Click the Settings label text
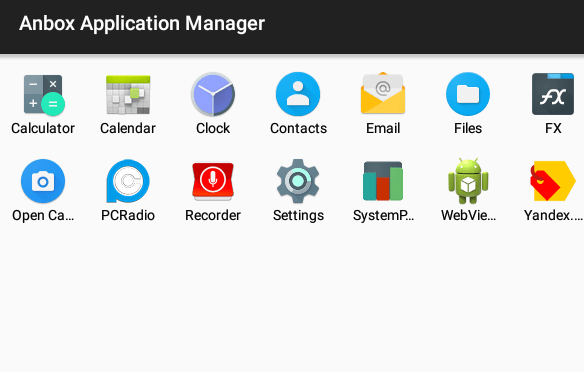584x372 pixels. point(298,216)
